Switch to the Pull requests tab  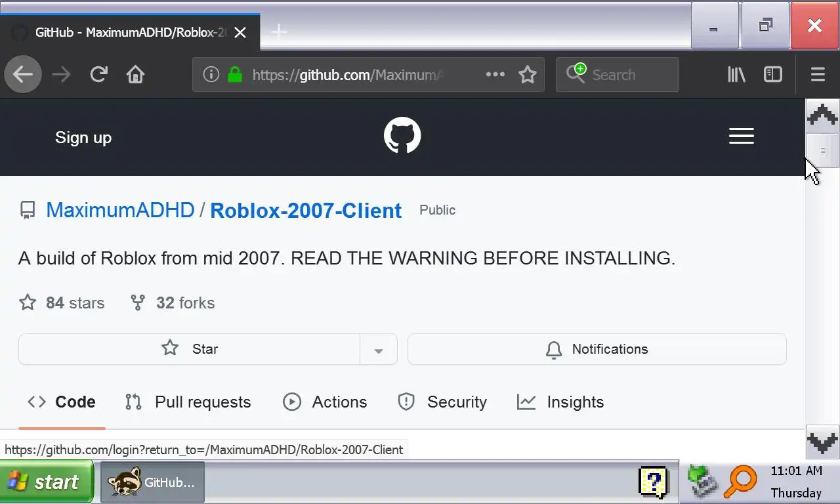[188, 402]
